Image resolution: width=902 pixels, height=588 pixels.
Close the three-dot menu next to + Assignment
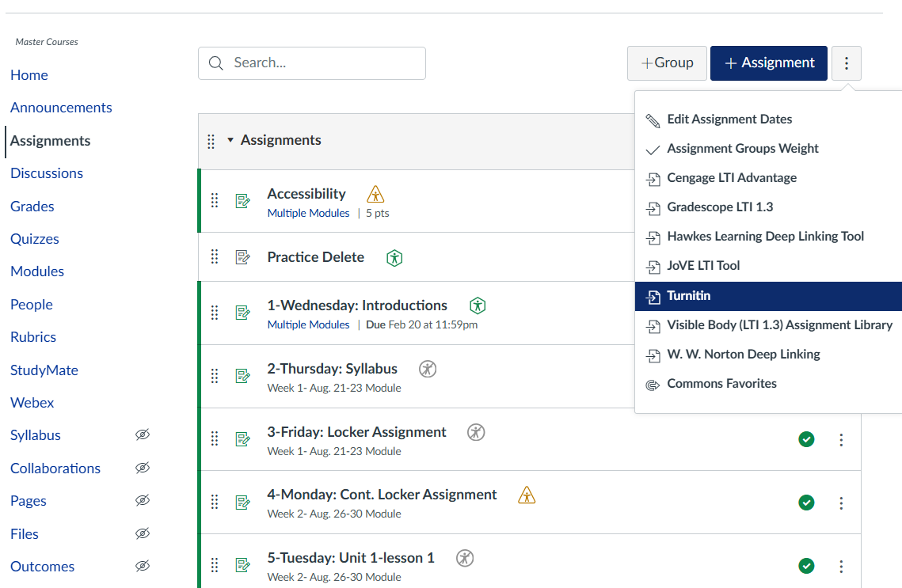pyautogui.click(x=846, y=63)
